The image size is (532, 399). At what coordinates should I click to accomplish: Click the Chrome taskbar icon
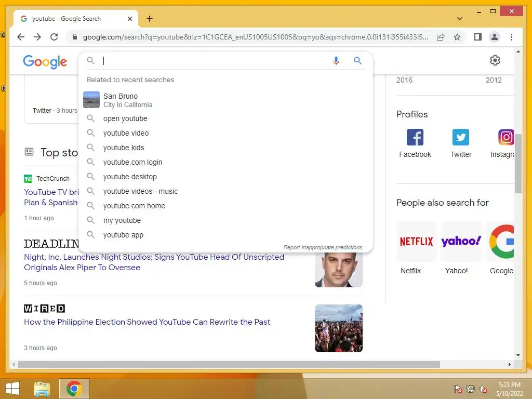(74, 389)
